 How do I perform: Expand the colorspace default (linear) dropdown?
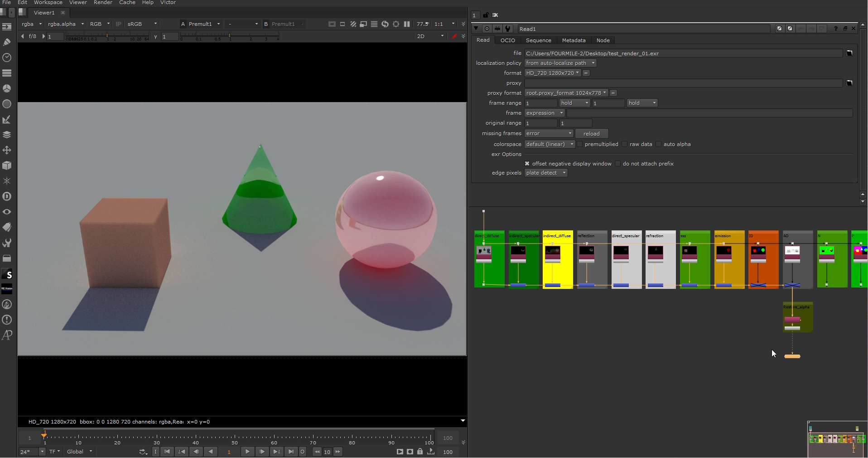pos(549,144)
